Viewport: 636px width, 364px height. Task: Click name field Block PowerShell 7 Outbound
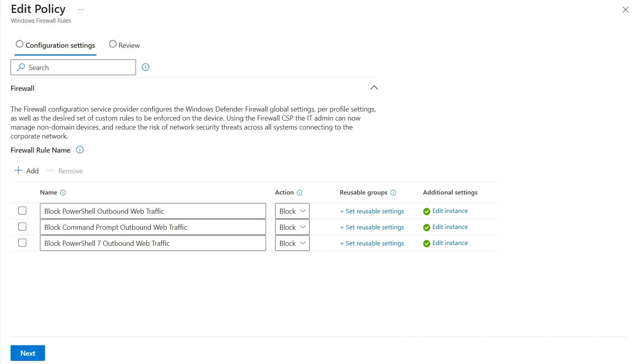click(153, 243)
